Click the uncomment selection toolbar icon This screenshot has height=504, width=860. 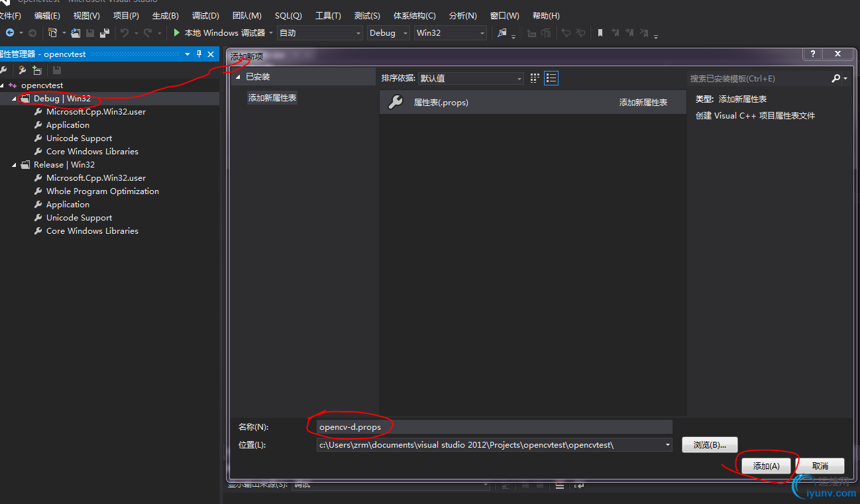tap(580, 32)
